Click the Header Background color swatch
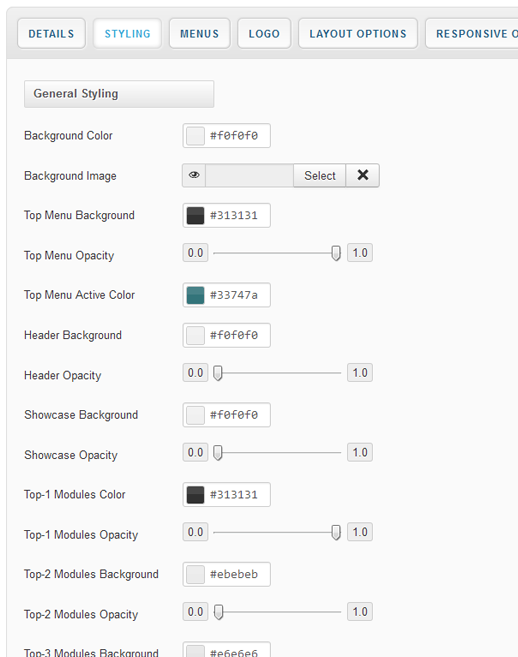 coord(195,335)
